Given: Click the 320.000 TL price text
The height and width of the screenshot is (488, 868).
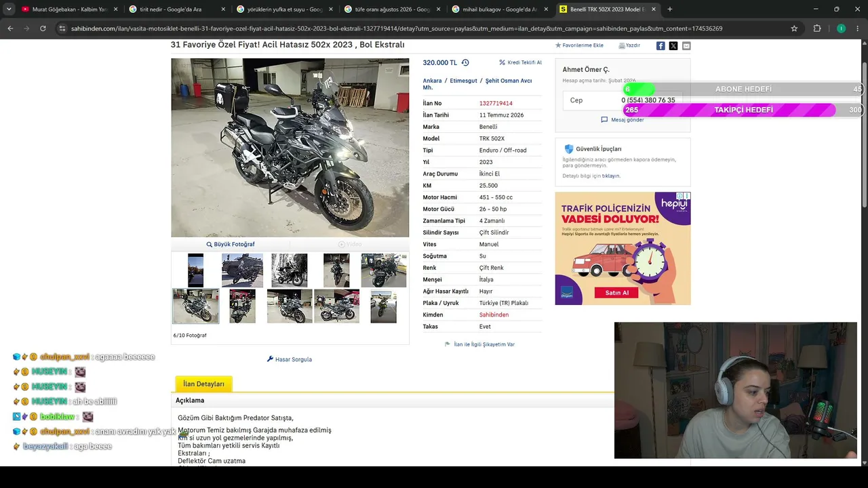Looking at the screenshot, I should click(x=440, y=62).
